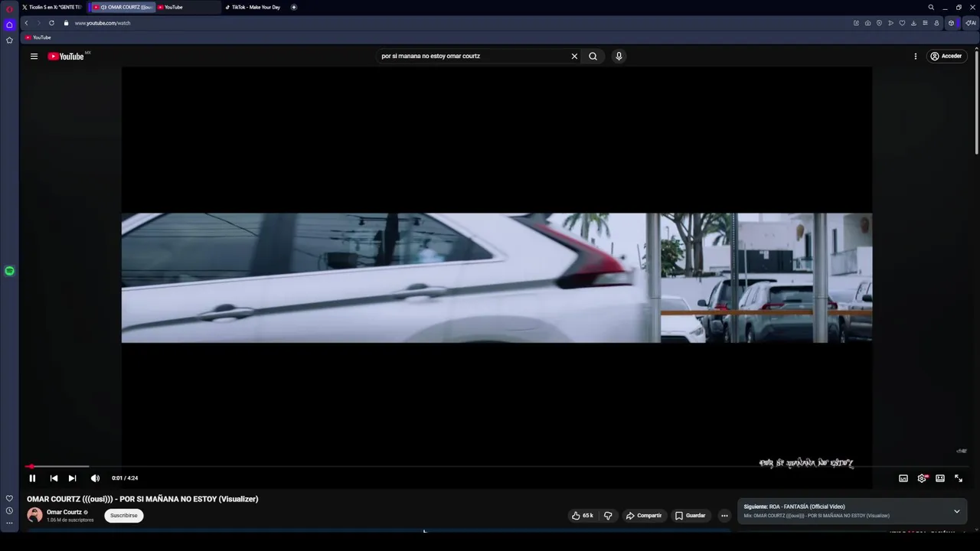Subscribe with the Suscribirse button
This screenshot has width=980, height=551.
[x=123, y=516]
